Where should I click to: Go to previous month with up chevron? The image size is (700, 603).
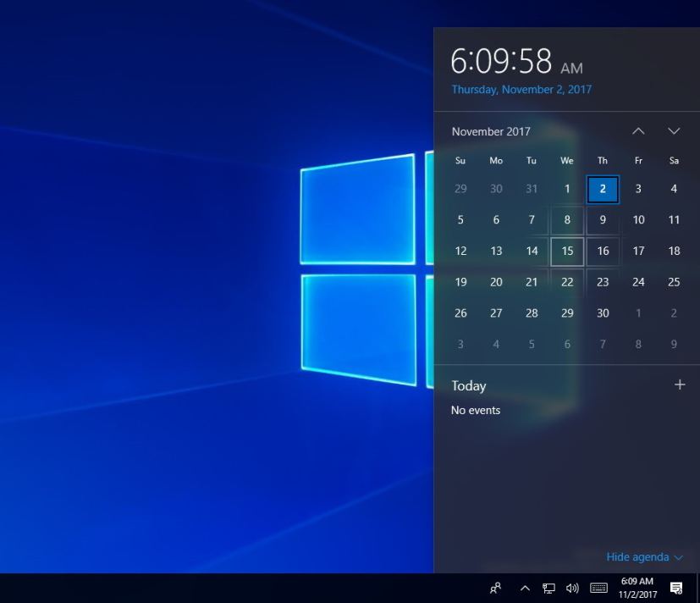coord(639,131)
